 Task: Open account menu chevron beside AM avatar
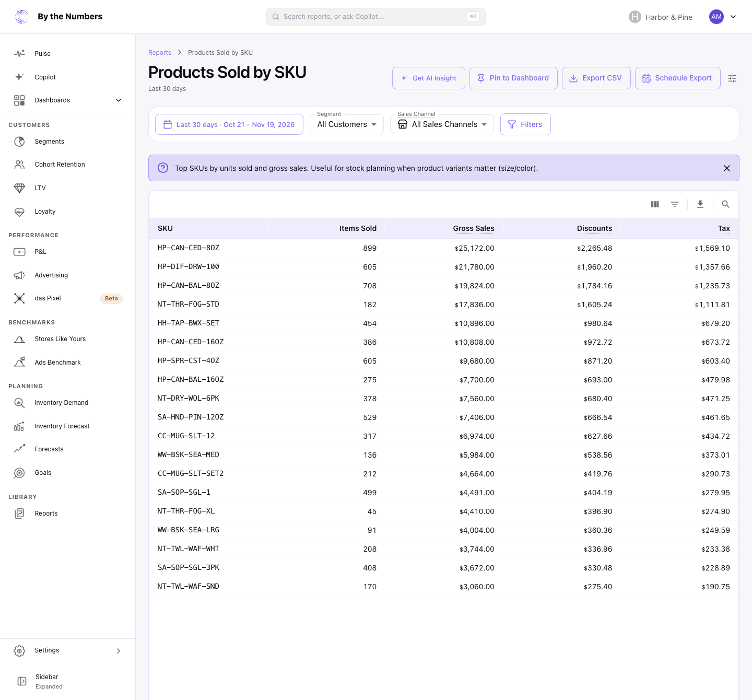pos(733,17)
